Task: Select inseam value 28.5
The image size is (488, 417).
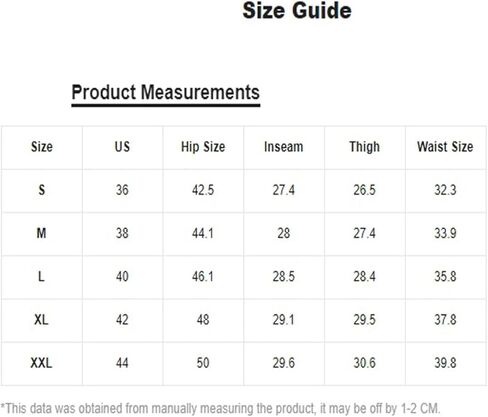Action: tap(284, 276)
